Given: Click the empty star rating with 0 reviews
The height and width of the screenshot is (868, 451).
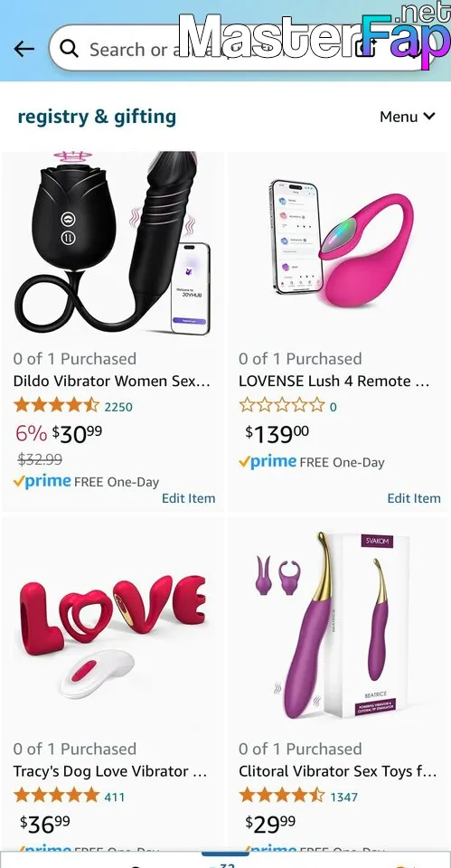Looking at the screenshot, I should [282, 406].
